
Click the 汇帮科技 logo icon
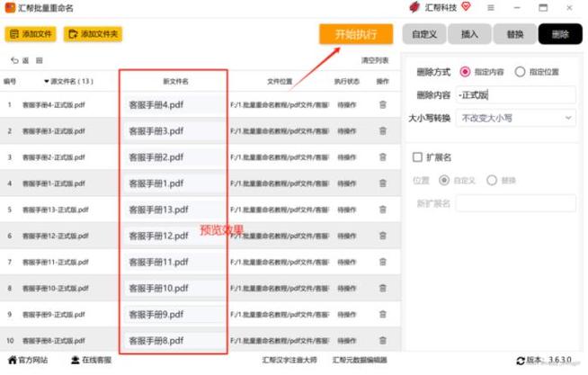(414, 7)
